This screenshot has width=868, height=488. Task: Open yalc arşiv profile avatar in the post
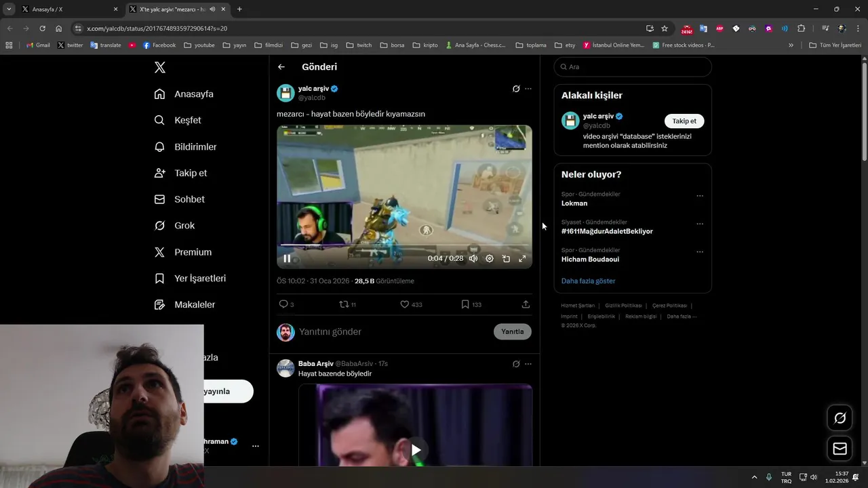click(x=285, y=93)
